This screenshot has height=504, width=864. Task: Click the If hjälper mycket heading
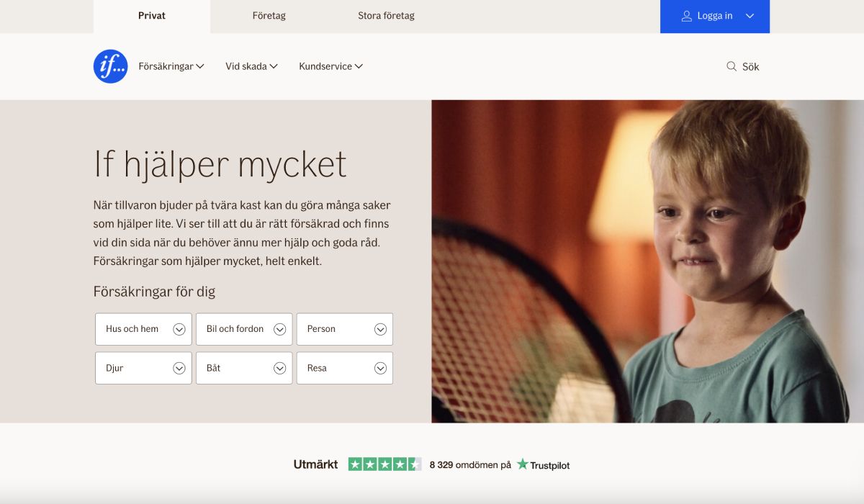pos(220,164)
